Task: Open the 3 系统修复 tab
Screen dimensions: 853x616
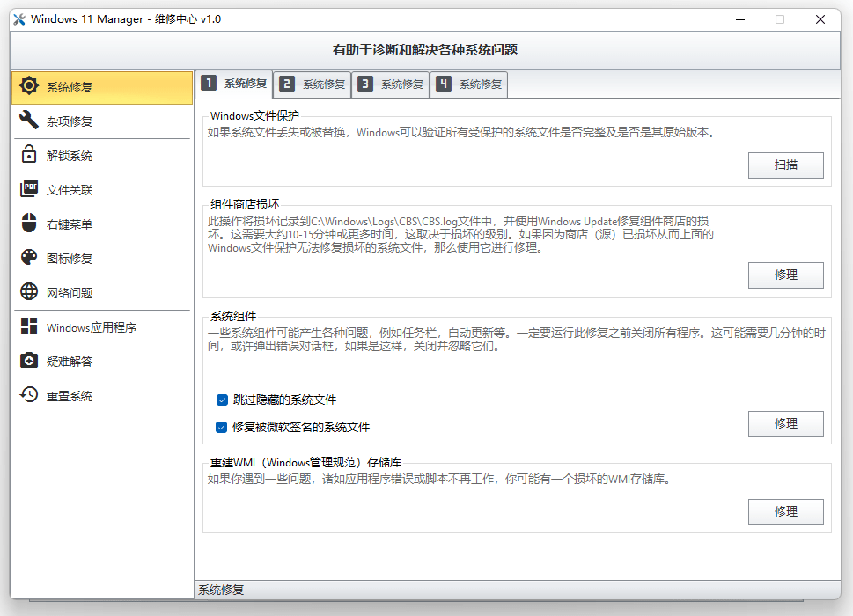Action: tap(390, 84)
